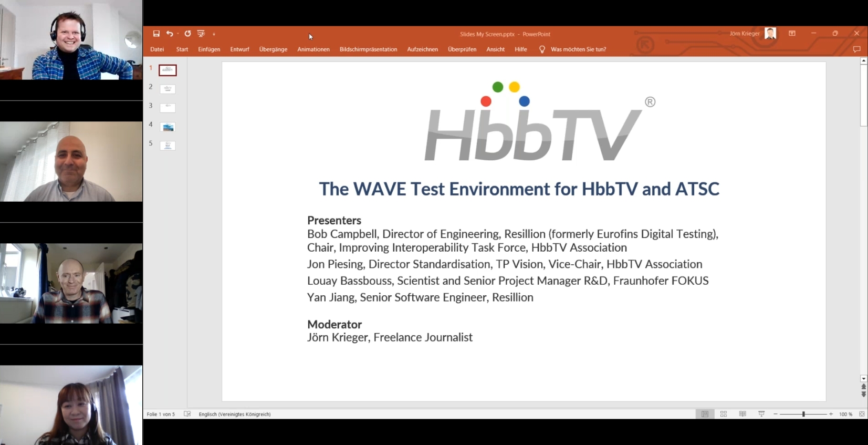
Task: Fit slide to current window icon
Action: 862,414
